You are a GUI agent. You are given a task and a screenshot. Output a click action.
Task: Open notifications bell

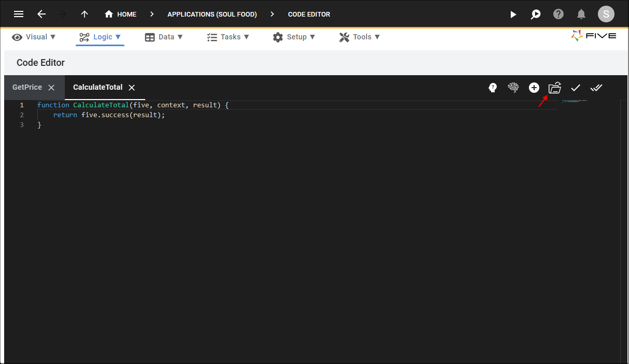(581, 14)
